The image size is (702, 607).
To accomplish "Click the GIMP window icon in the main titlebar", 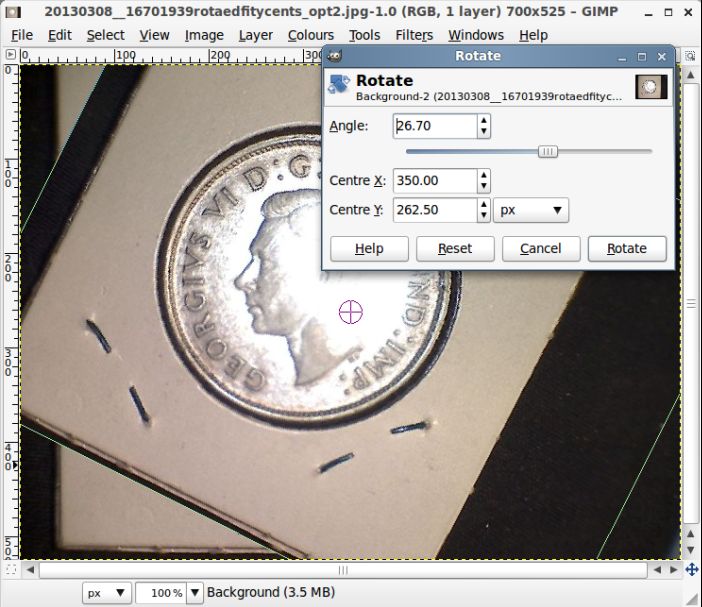I will coord(13,12).
